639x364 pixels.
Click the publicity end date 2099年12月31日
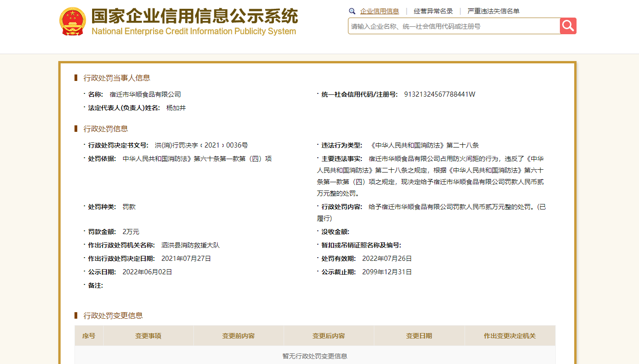(387, 272)
